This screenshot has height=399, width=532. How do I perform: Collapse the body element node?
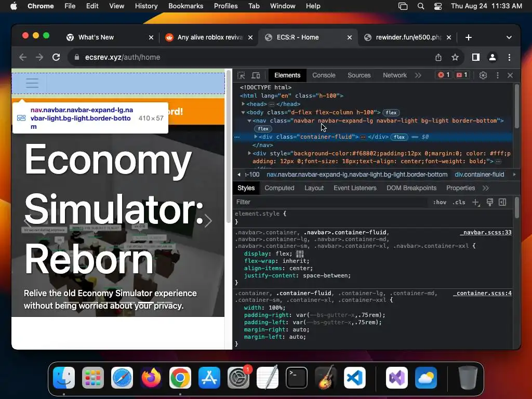coord(243,112)
